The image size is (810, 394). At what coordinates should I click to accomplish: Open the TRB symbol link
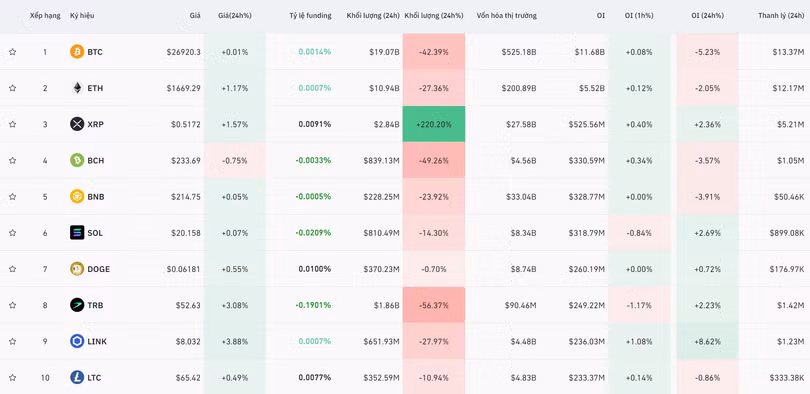point(95,305)
